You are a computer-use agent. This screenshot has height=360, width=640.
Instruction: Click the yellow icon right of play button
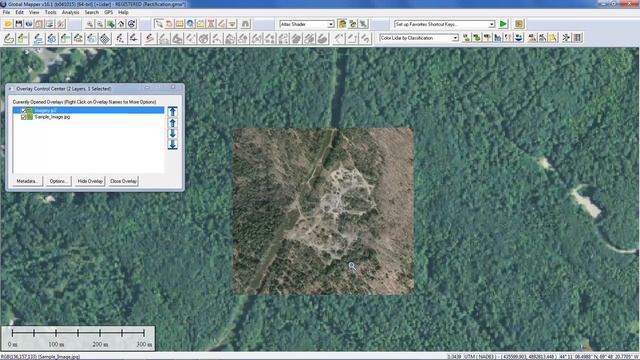coord(519,24)
